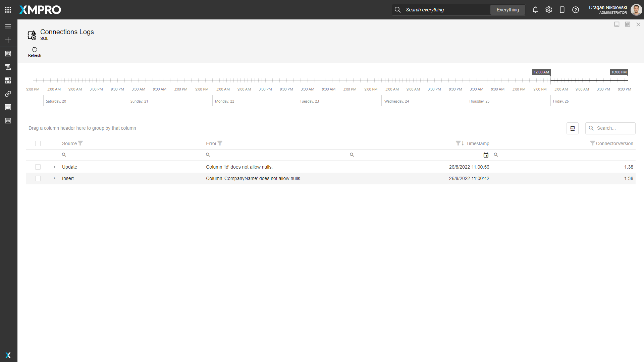644x362 pixels.
Task: Click the add new item plus icon
Action: click(x=8, y=40)
